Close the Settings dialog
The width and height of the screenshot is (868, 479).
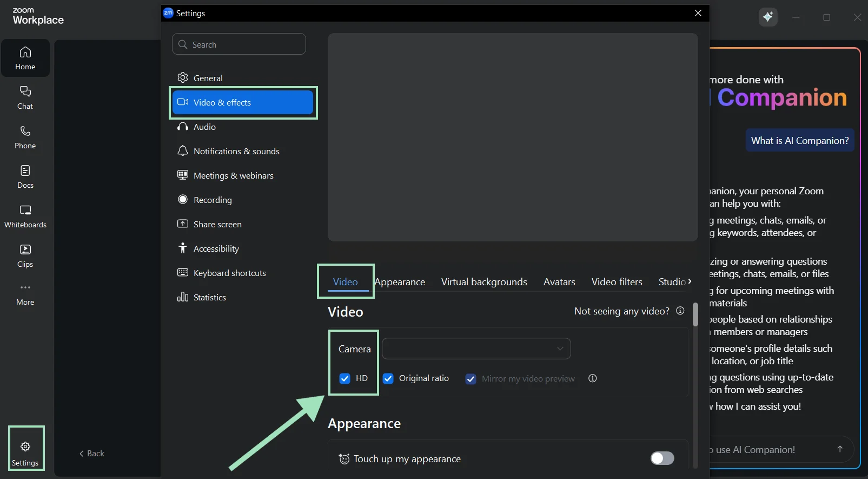(x=698, y=13)
